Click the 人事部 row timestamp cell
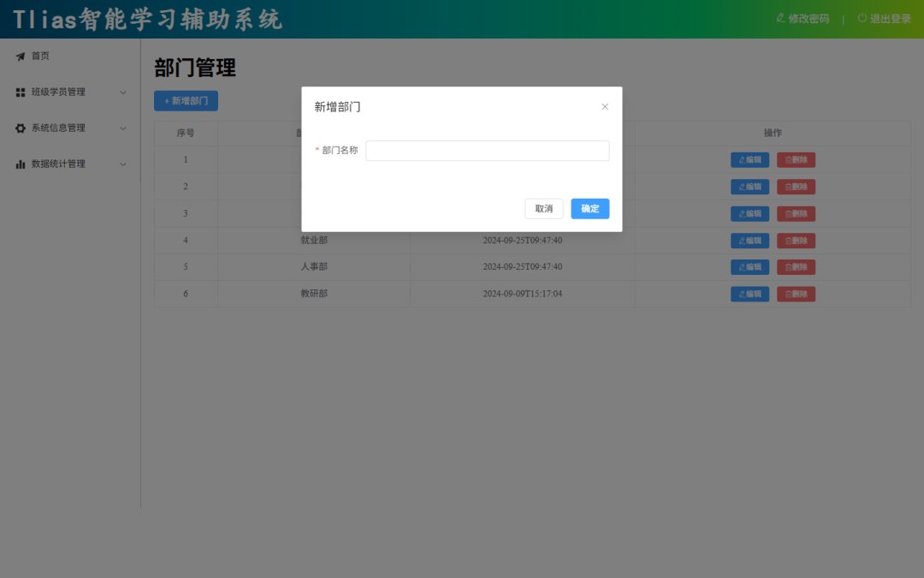Viewport: 924px width, 578px height. tap(522, 267)
